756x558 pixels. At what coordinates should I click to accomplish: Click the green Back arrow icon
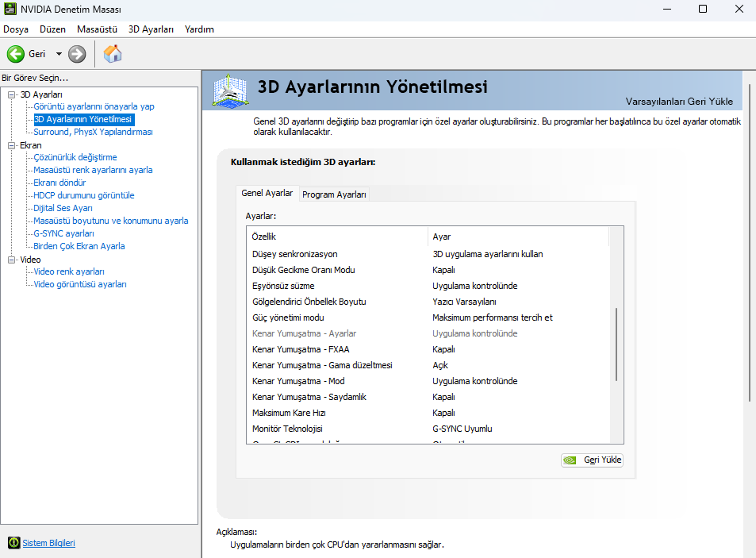pyautogui.click(x=15, y=54)
